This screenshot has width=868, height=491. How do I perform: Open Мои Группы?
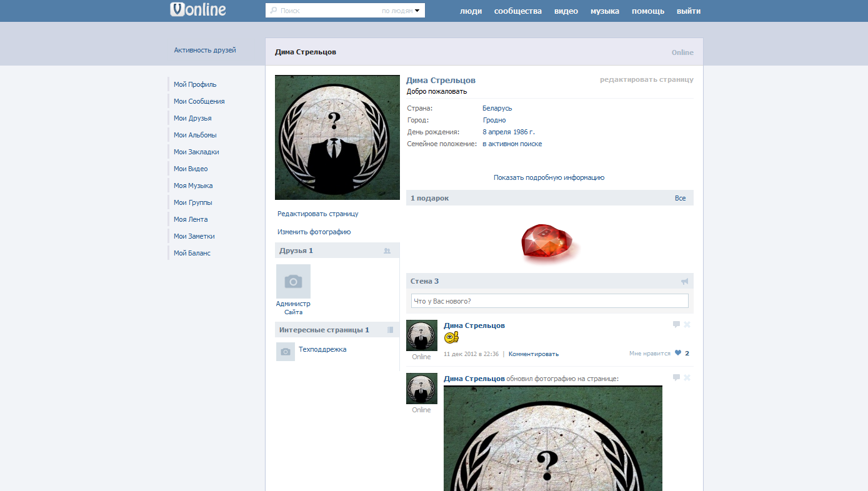tap(192, 202)
